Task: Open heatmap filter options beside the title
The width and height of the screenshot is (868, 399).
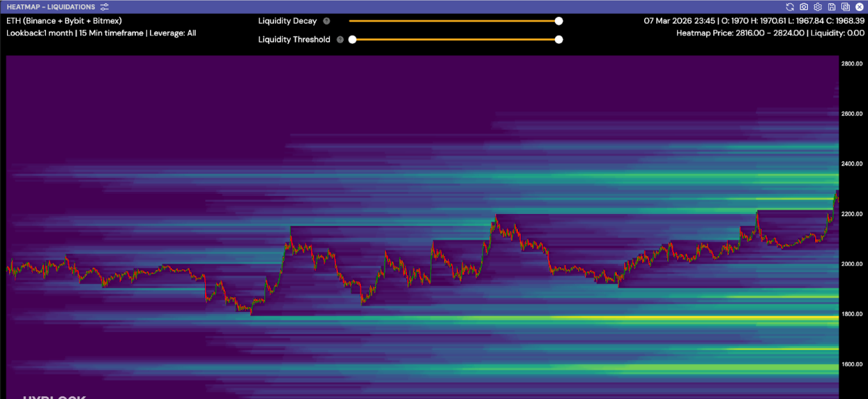Action: (105, 7)
